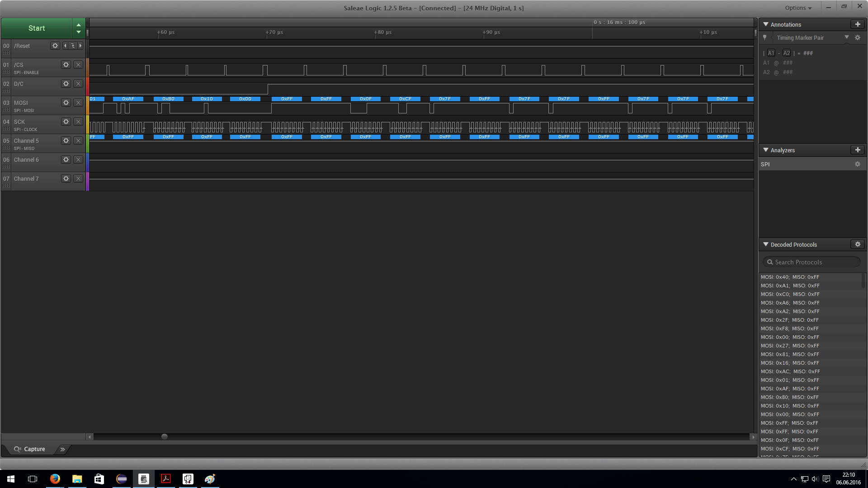
Task: Open Timing Marker Pair settings gear
Action: click(x=857, y=38)
